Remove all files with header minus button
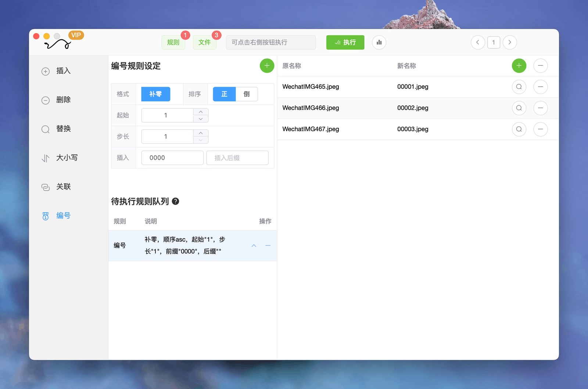The image size is (588, 389). (541, 66)
